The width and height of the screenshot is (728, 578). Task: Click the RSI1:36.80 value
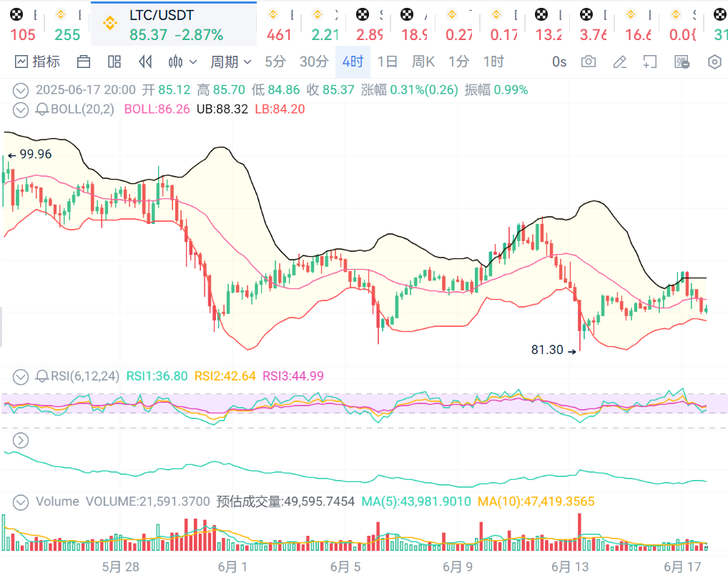click(157, 376)
